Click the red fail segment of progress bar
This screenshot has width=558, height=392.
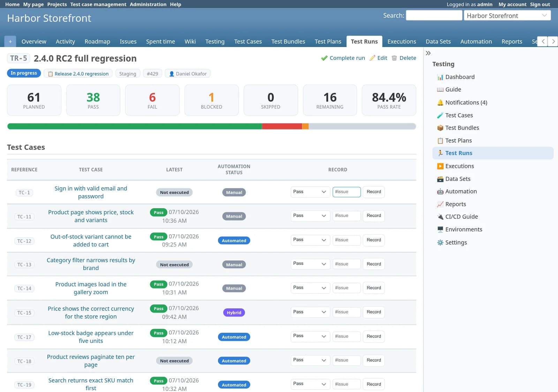point(282,126)
